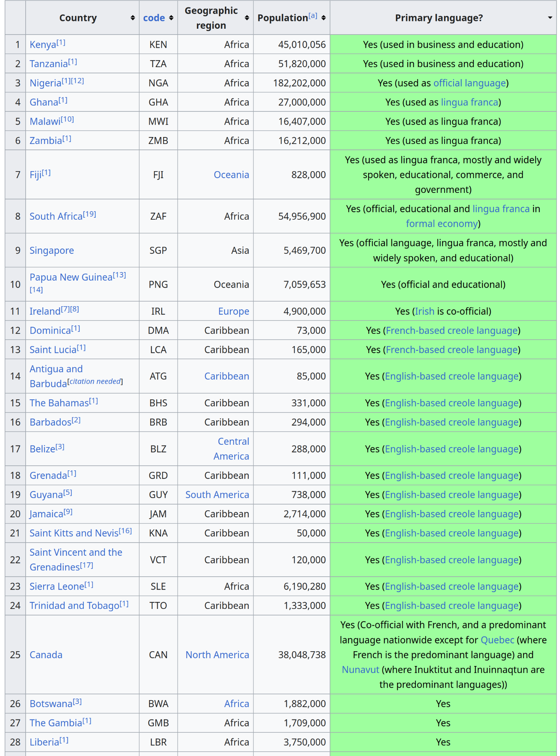Open the Barbados link

(x=50, y=422)
